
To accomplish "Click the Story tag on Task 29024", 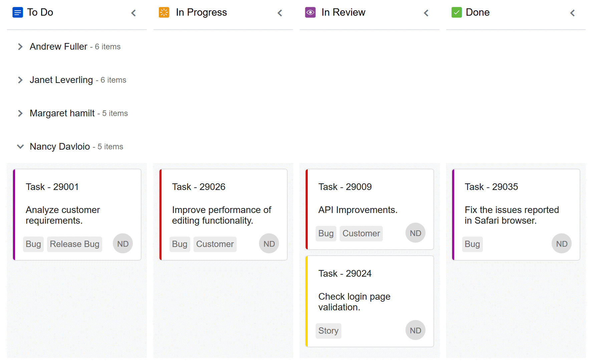I will point(328,331).
